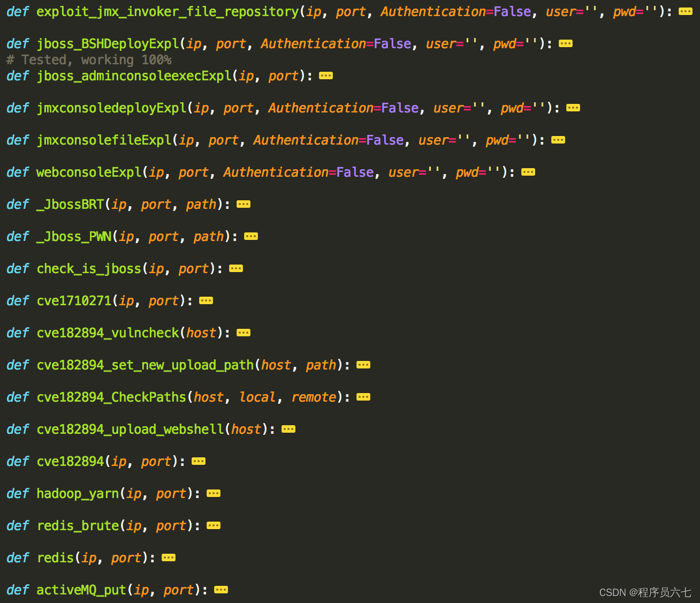The width and height of the screenshot is (700, 603).
Task: Click the jmxconsolefileExpl function name
Action: tap(104, 140)
